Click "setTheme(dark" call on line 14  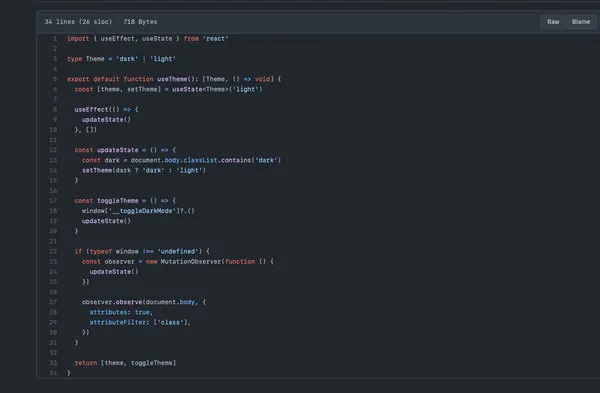click(106, 170)
